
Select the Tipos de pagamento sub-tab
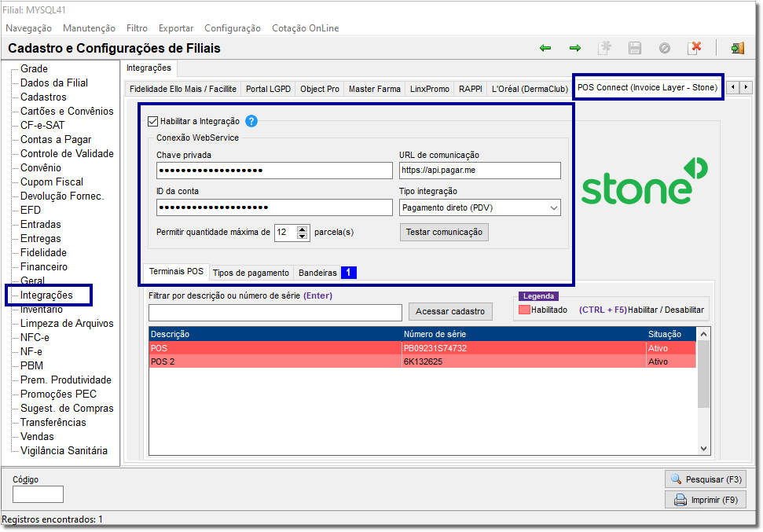click(x=251, y=273)
